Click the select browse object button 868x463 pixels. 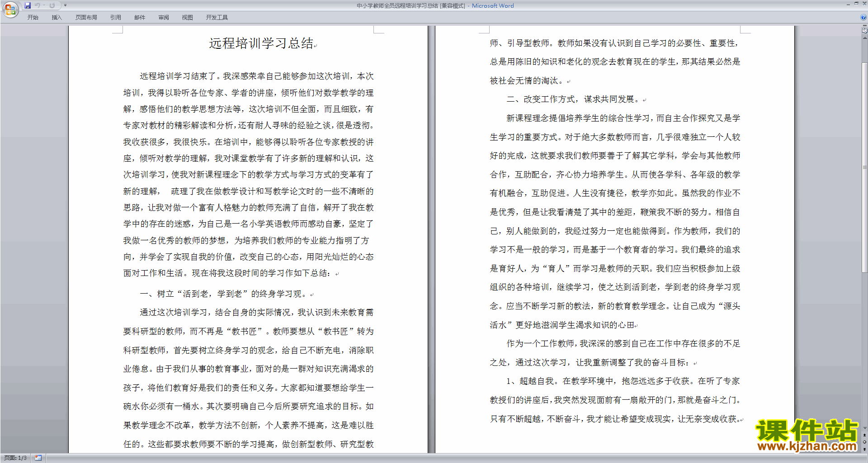865,442
